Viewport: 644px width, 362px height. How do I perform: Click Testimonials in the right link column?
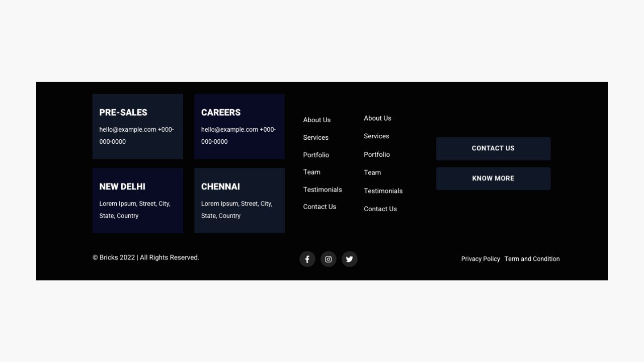[383, 191]
